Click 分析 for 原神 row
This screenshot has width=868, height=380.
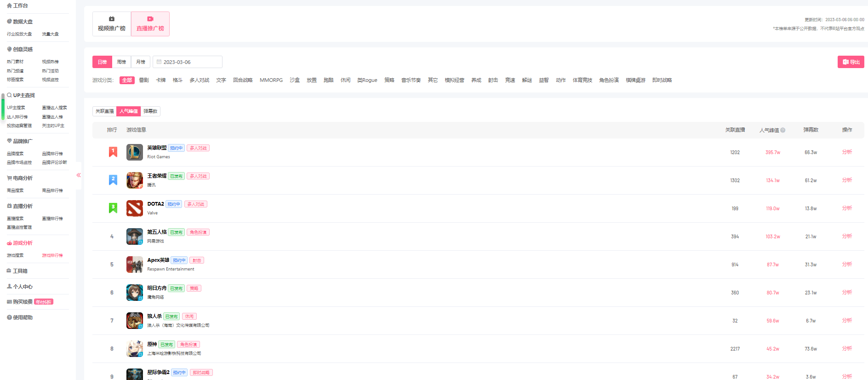(x=847, y=348)
